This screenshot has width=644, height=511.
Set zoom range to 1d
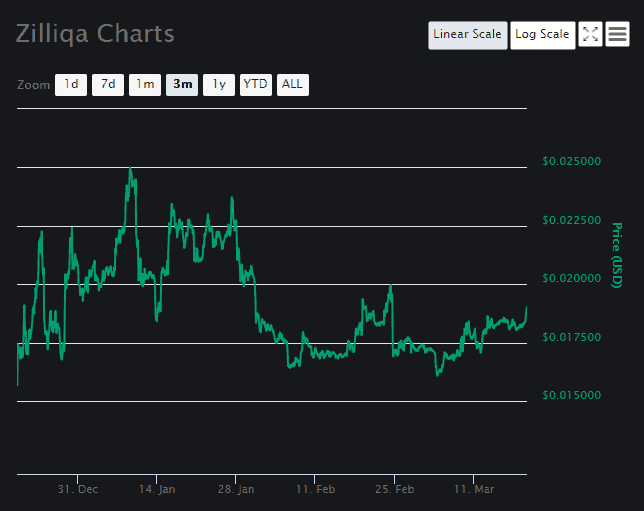click(71, 85)
